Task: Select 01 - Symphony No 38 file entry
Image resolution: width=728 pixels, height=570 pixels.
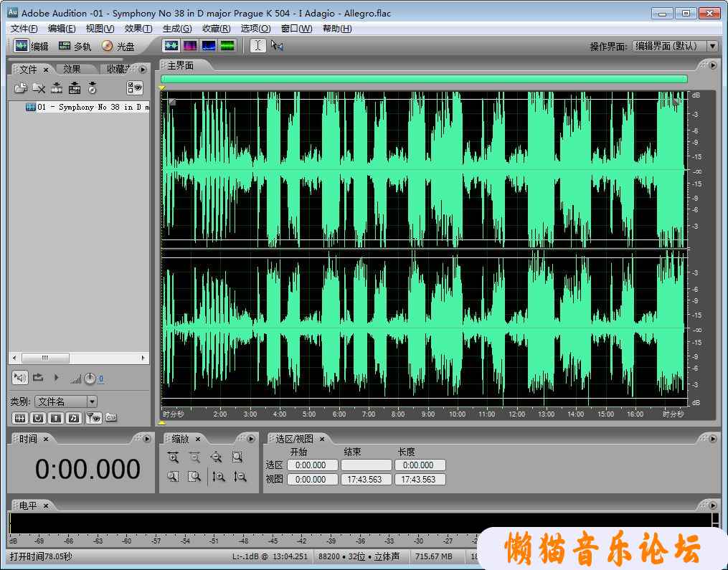Action: pyautogui.click(x=88, y=108)
